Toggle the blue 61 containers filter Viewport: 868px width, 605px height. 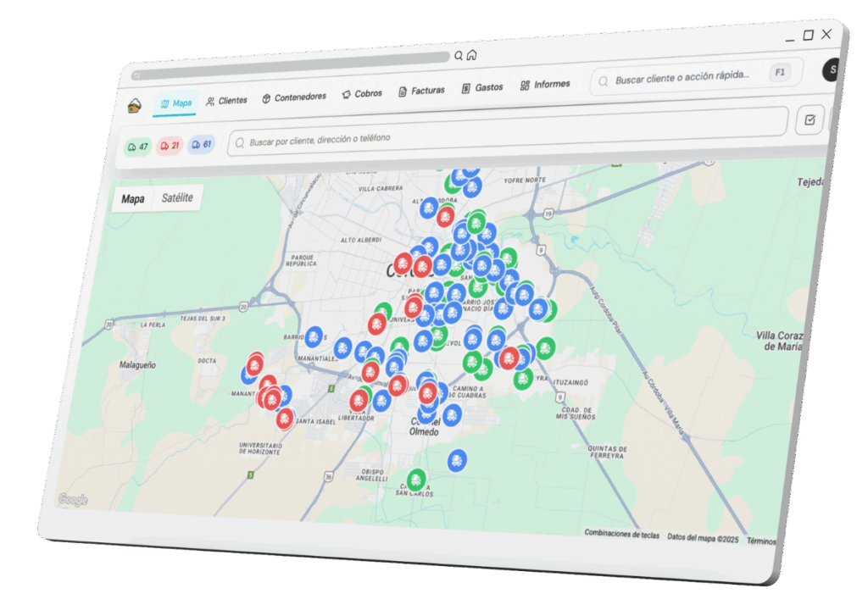point(201,144)
